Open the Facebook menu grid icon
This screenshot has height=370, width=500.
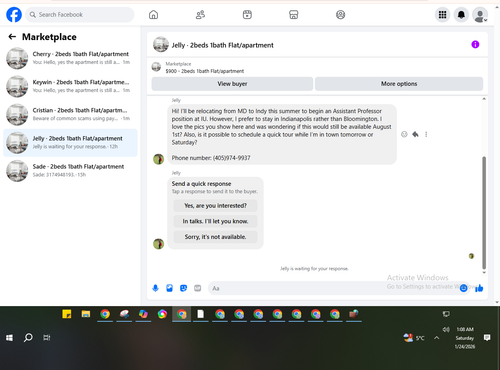click(442, 15)
